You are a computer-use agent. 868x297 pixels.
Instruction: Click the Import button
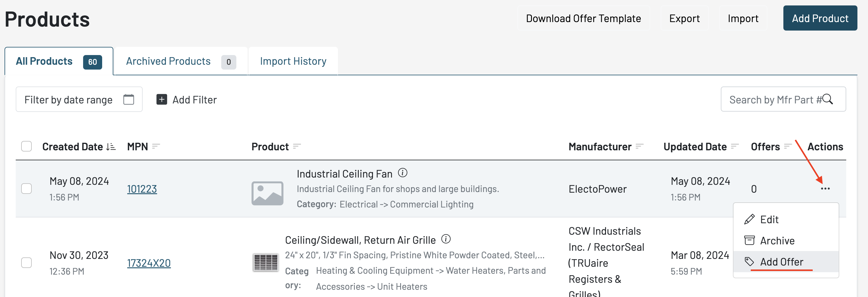(743, 18)
